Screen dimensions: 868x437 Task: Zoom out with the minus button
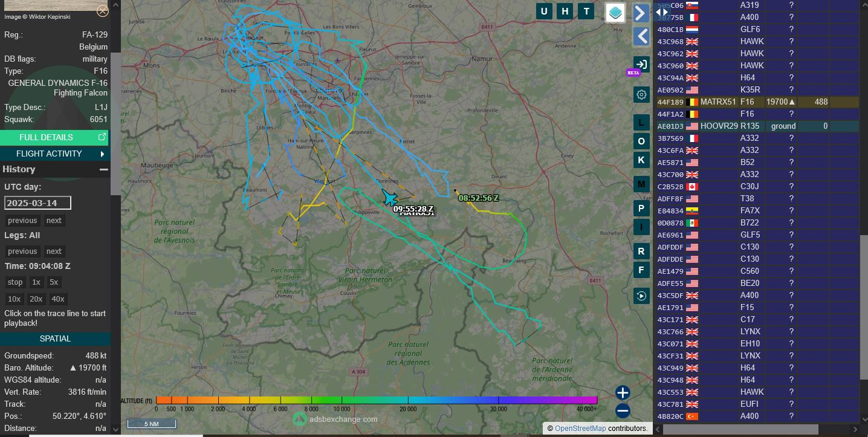623,411
